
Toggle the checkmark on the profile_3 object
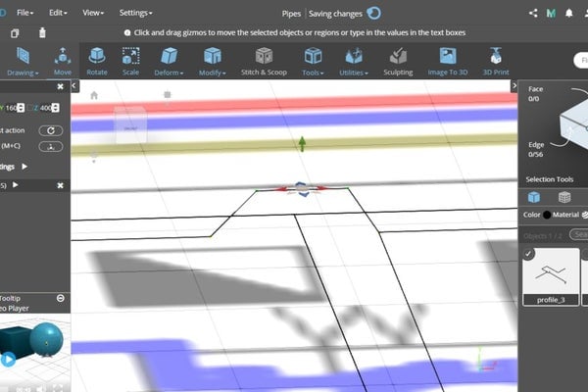coord(529,255)
